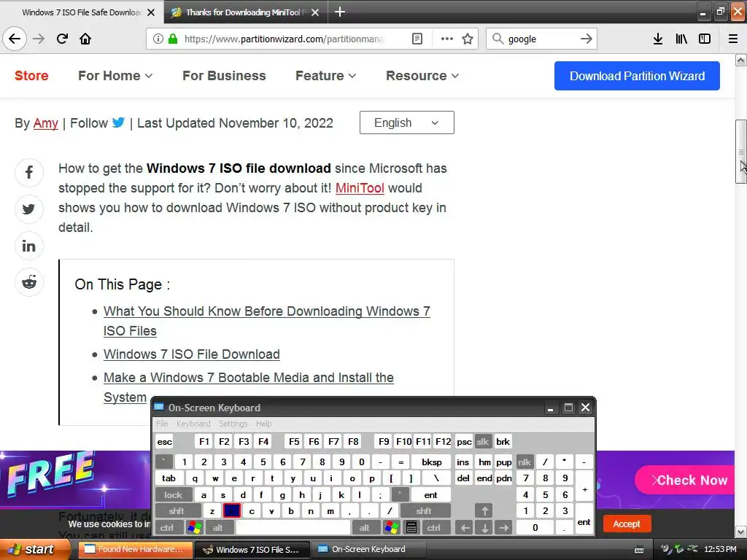Open the Firefox library icon

tap(681, 39)
